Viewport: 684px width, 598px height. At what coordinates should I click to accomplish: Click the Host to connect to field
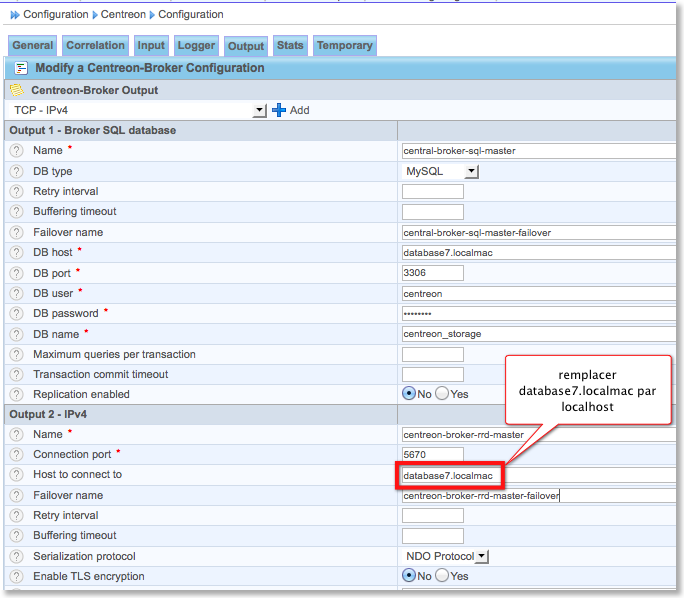pos(450,475)
